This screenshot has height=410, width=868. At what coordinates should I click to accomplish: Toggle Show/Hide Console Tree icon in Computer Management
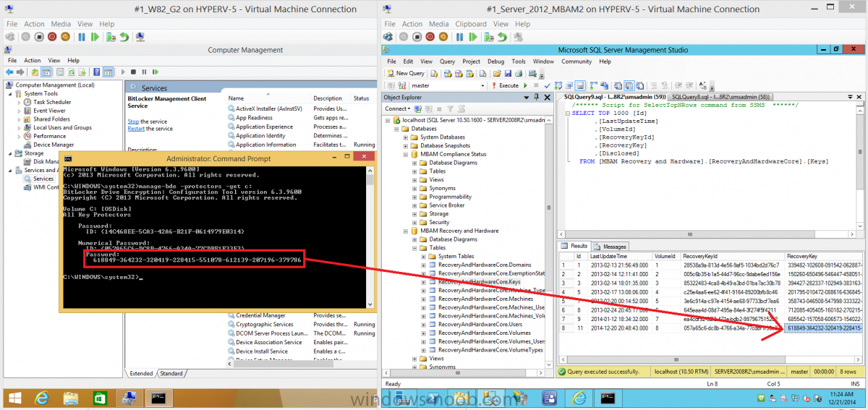(x=46, y=72)
